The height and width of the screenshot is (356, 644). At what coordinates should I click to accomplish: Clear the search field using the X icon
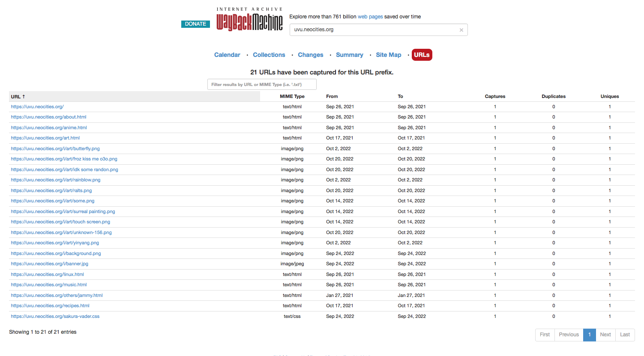(x=461, y=30)
